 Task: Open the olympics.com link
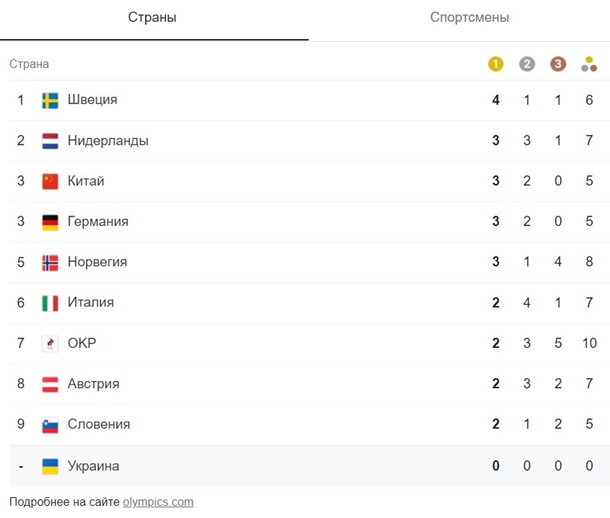(x=158, y=502)
